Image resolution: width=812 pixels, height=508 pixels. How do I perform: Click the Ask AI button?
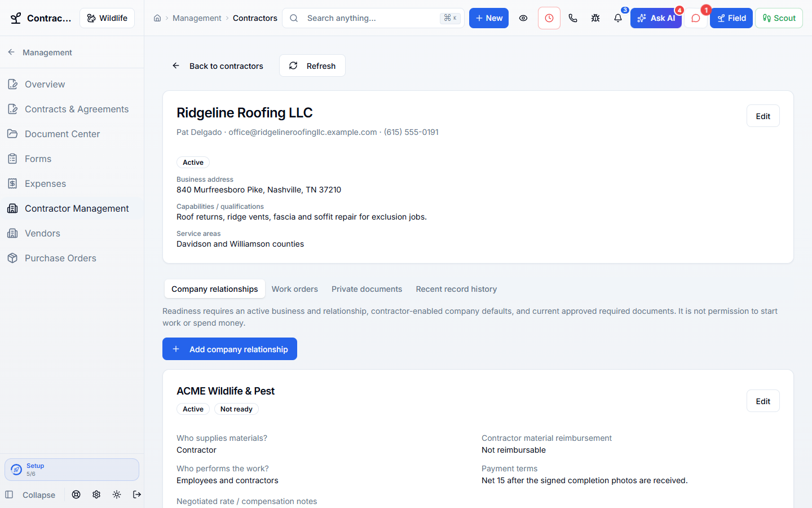[656, 18]
